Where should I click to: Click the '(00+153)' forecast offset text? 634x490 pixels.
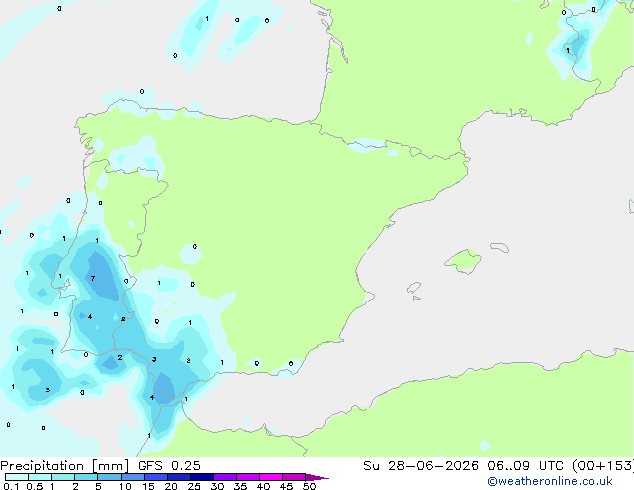click(x=603, y=466)
